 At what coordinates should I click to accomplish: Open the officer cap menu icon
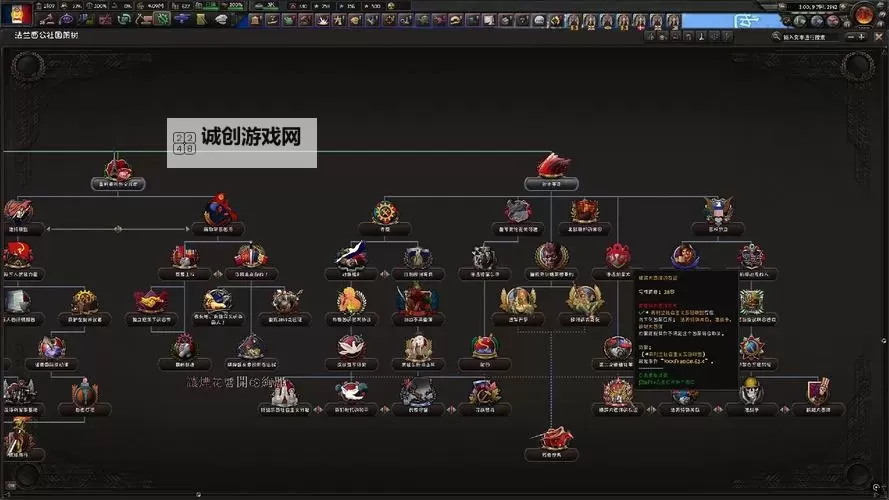tap(221, 20)
